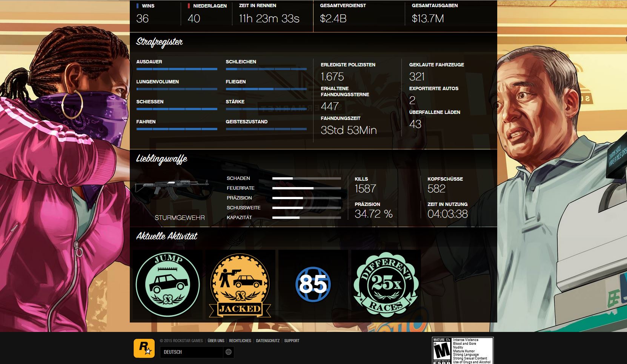
Task: Click the Ausdauer skill bar
Action: pos(177,69)
